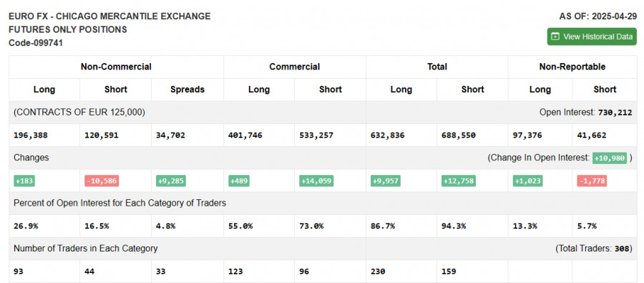Select the 196,388 non-commercial long value
This screenshot has height=283, width=644.
[x=30, y=135]
